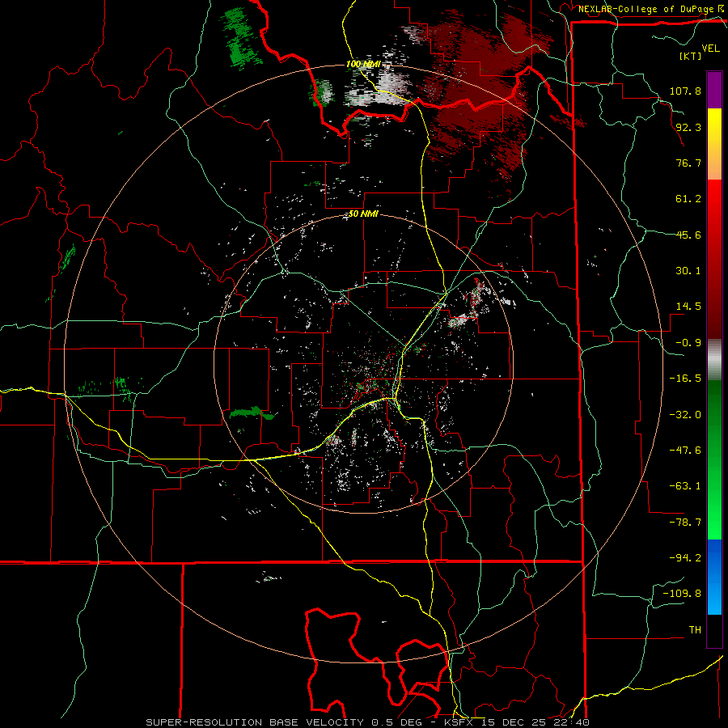The width and height of the screenshot is (728, 728).
Task: Click the [KT] units label
Action: pos(691,56)
